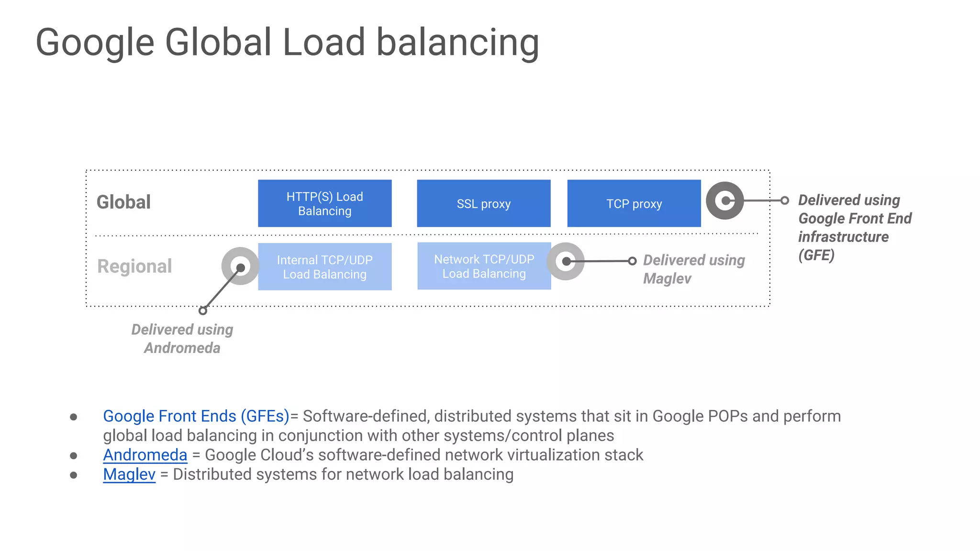Screen dimensions: 980x551
Task: Click small endpoint dot of Andromeda callout line
Action: pos(203,311)
